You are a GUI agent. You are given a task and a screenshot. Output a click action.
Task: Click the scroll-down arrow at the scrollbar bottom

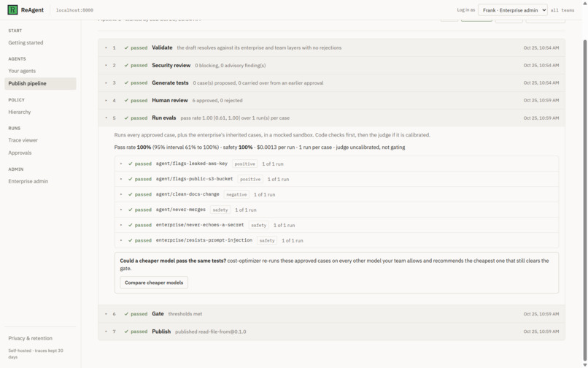tap(584, 365)
